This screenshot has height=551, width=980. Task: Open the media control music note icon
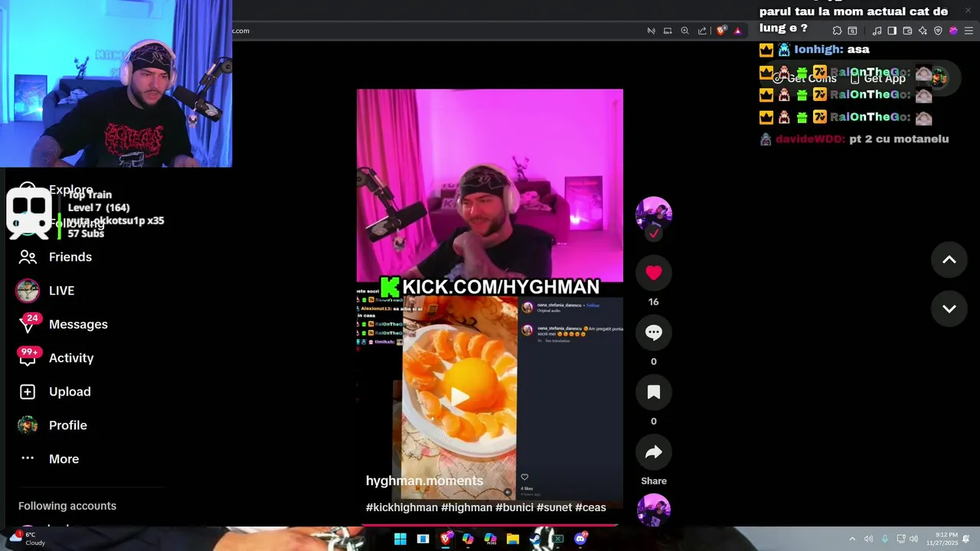tap(877, 31)
